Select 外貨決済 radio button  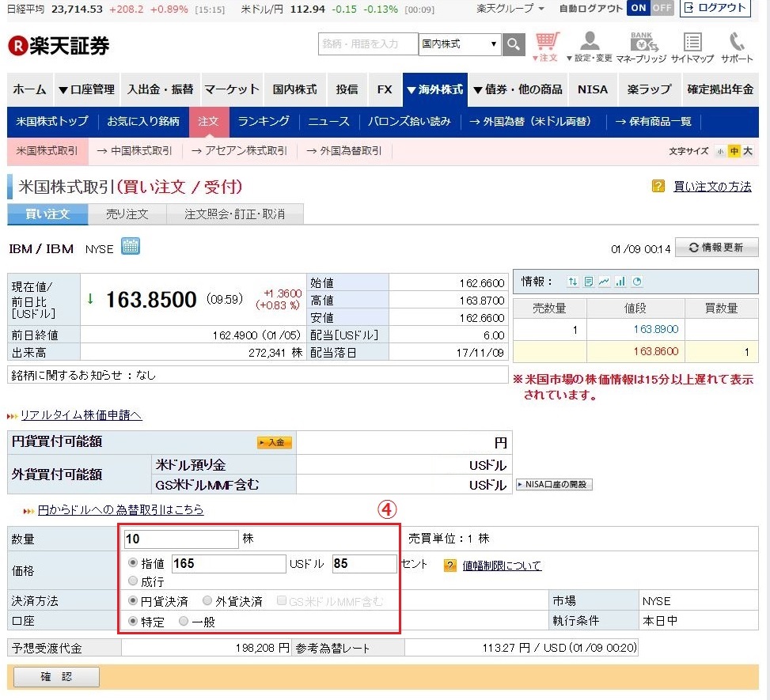tap(207, 601)
